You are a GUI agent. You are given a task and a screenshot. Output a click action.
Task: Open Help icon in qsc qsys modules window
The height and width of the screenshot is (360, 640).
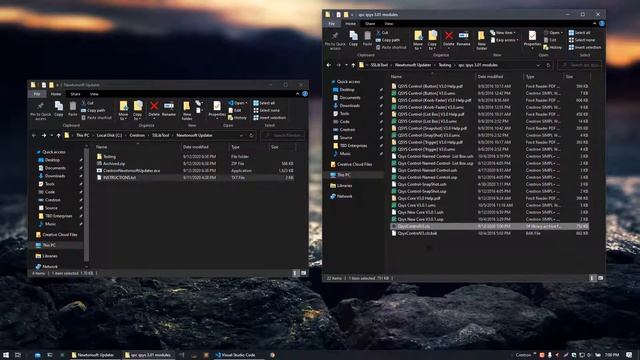[602, 24]
